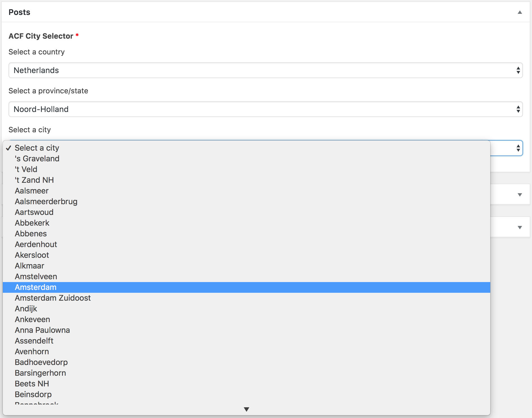
Task: Expand the first collapsed panel below Posts
Action: (x=520, y=195)
